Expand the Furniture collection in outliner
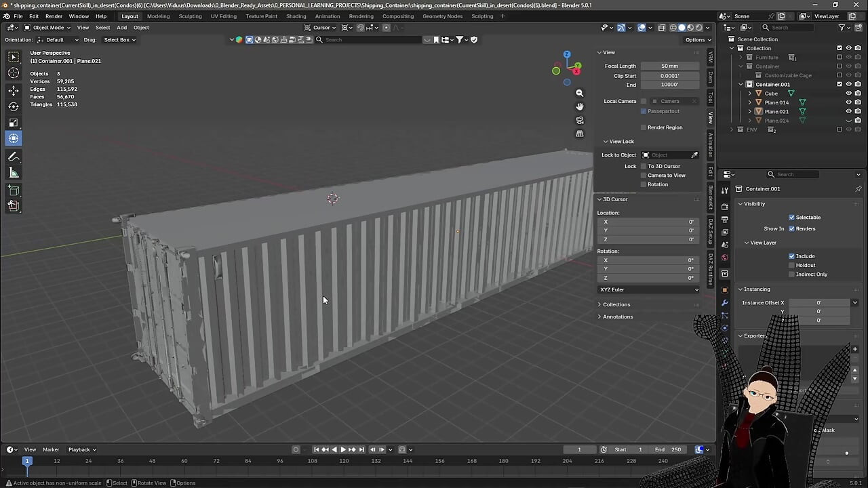Image resolution: width=868 pixels, height=488 pixels. pyautogui.click(x=741, y=58)
